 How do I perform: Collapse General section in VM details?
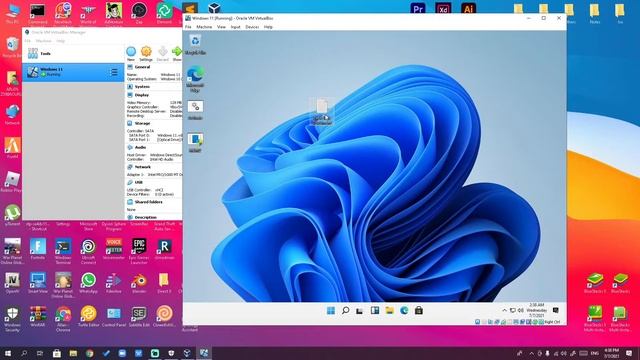pyautogui.click(x=142, y=67)
